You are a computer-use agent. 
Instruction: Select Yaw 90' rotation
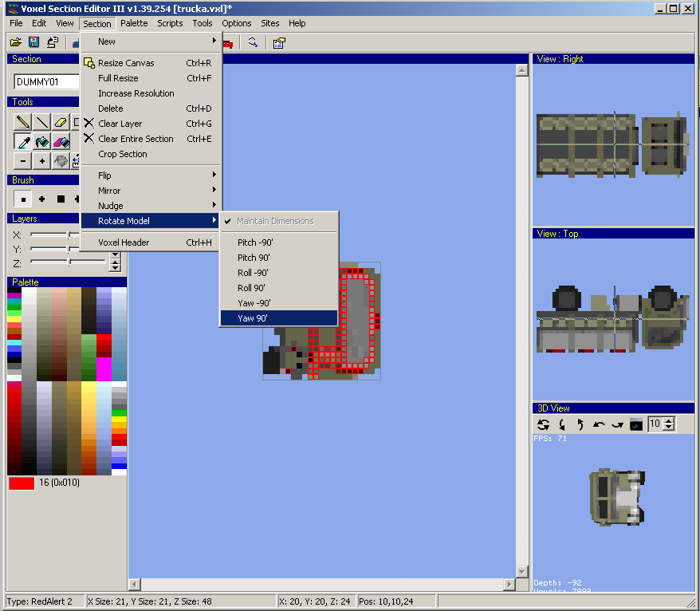tap(280, 318)
